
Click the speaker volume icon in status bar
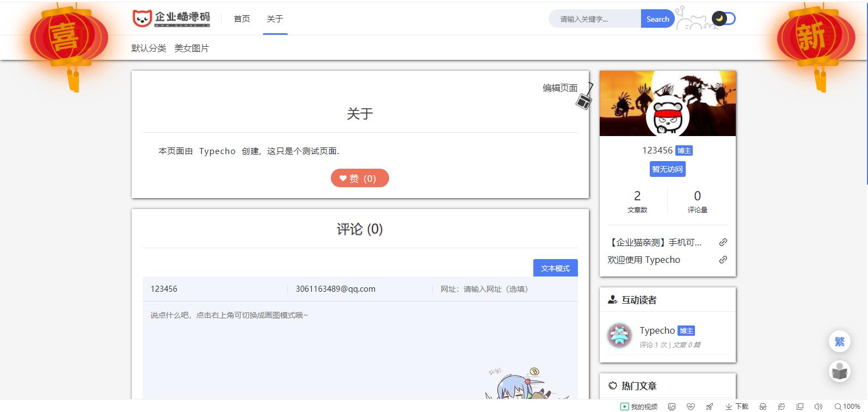[818, 407]
